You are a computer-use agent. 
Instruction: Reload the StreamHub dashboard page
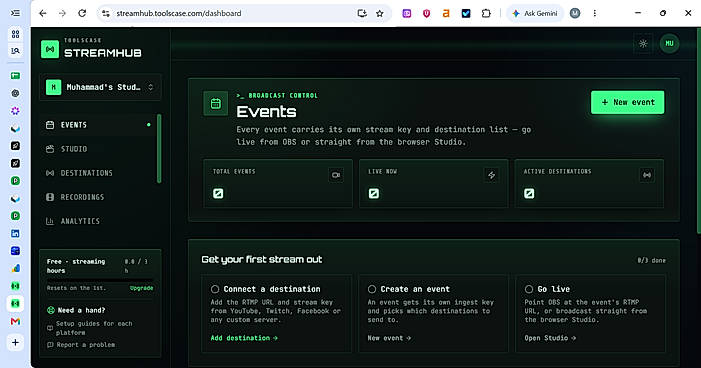pyautogui.click(x=82, y=13)
